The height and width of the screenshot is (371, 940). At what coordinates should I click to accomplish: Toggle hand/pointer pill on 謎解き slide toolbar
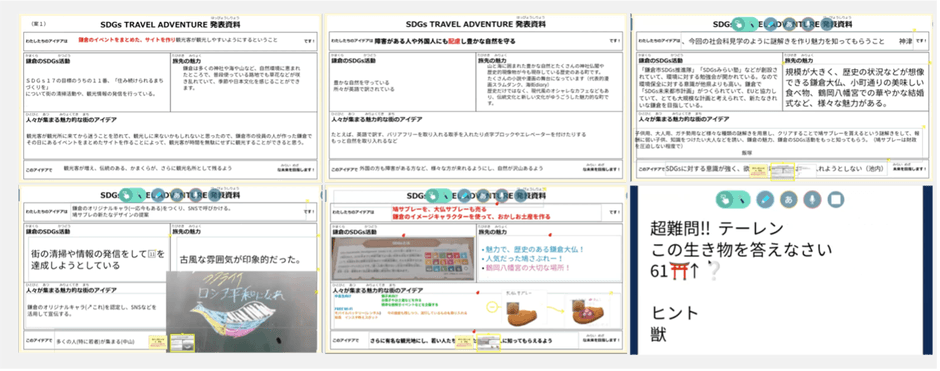pyautogui.click(x=744, y=25)
